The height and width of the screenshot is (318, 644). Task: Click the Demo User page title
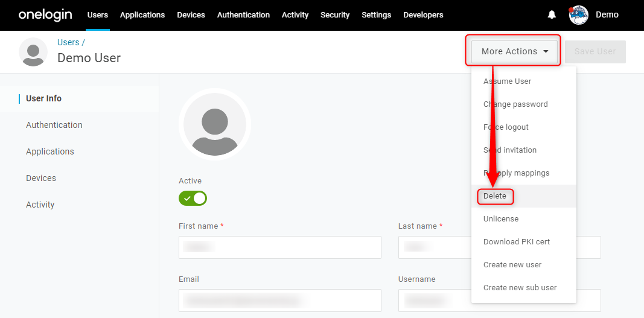click(x=89, y=58)
